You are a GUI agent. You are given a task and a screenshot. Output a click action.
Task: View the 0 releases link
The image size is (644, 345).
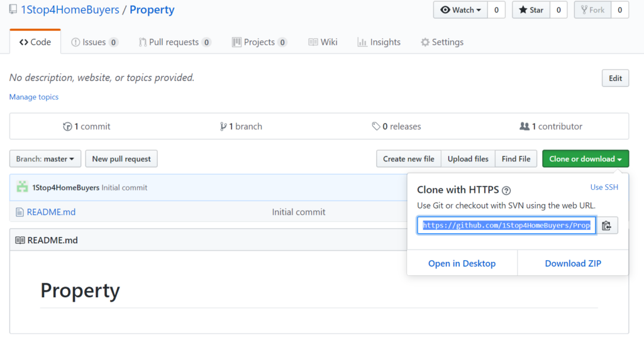click(396, 126)
